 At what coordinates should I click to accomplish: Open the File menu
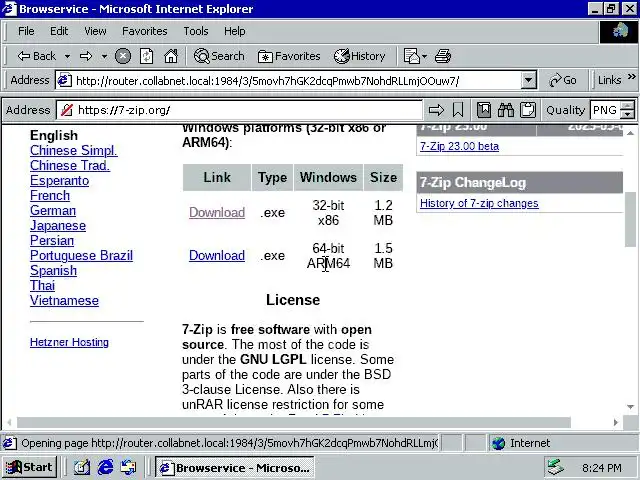coord(26,31)
